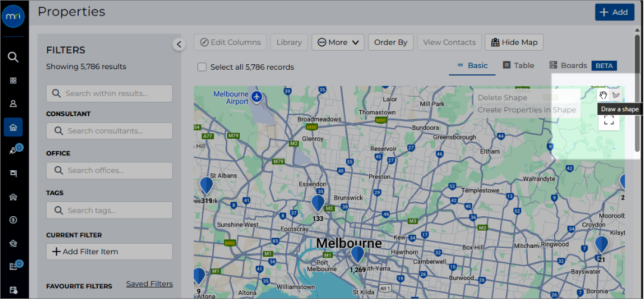Switch to the Boards BETA tab
Image resolution: width=644 pixels, height=299 pixels.
(x=583, y=66)
